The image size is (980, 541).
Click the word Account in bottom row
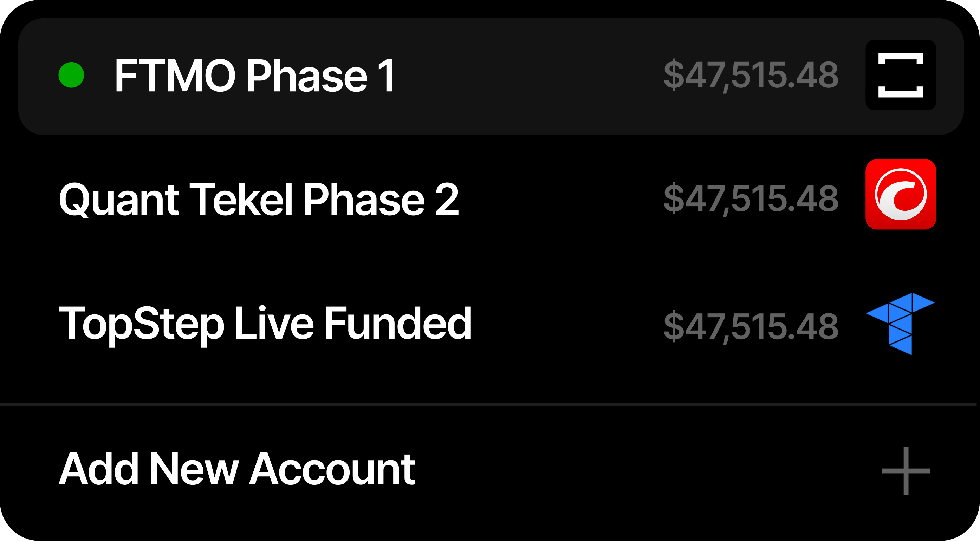point(332,469)
